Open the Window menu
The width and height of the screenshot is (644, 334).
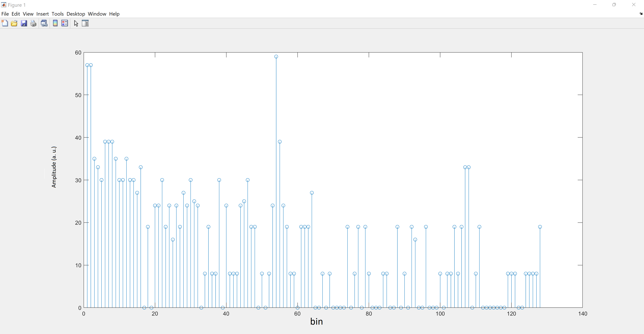click(x=97, y=14)
